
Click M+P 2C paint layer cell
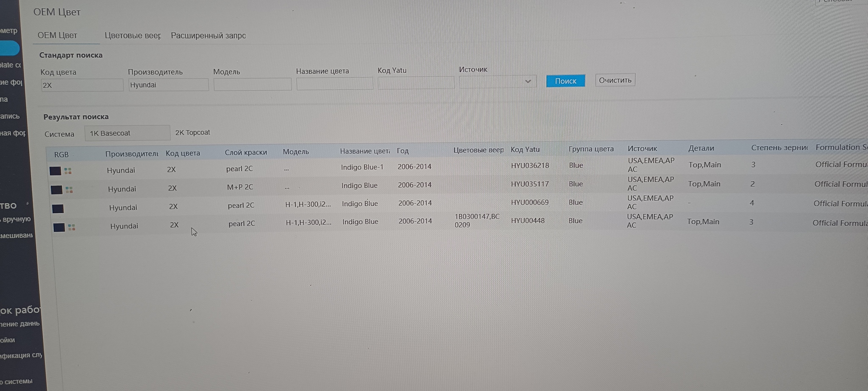240,187
